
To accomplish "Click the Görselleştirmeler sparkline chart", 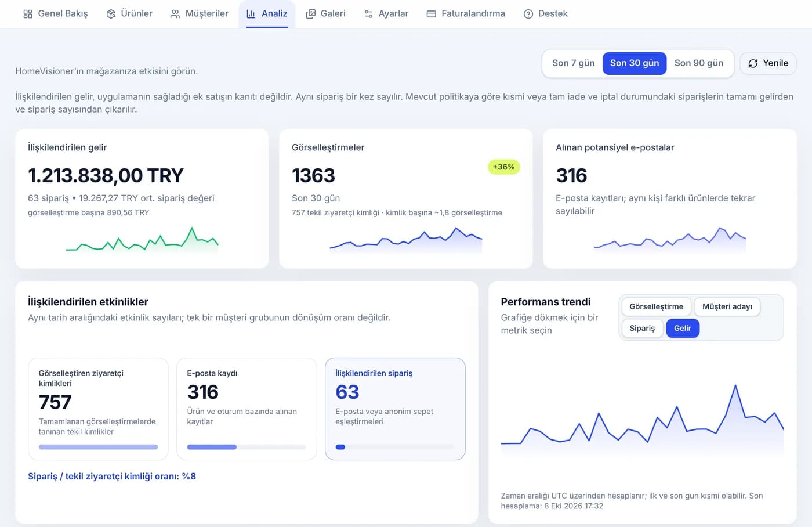I will 406,240.
